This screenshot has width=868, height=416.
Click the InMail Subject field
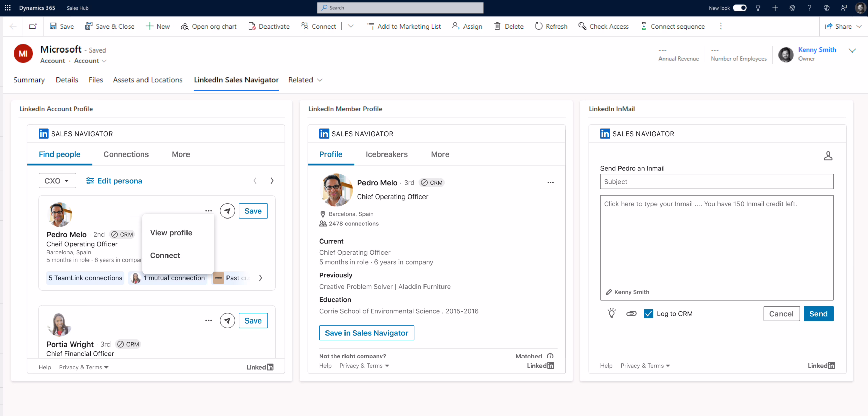(716, 182)
